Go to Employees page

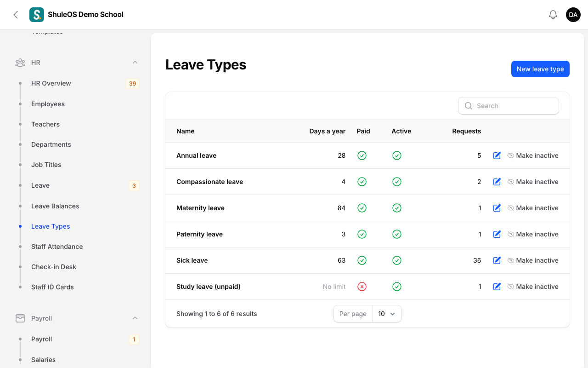77,104
